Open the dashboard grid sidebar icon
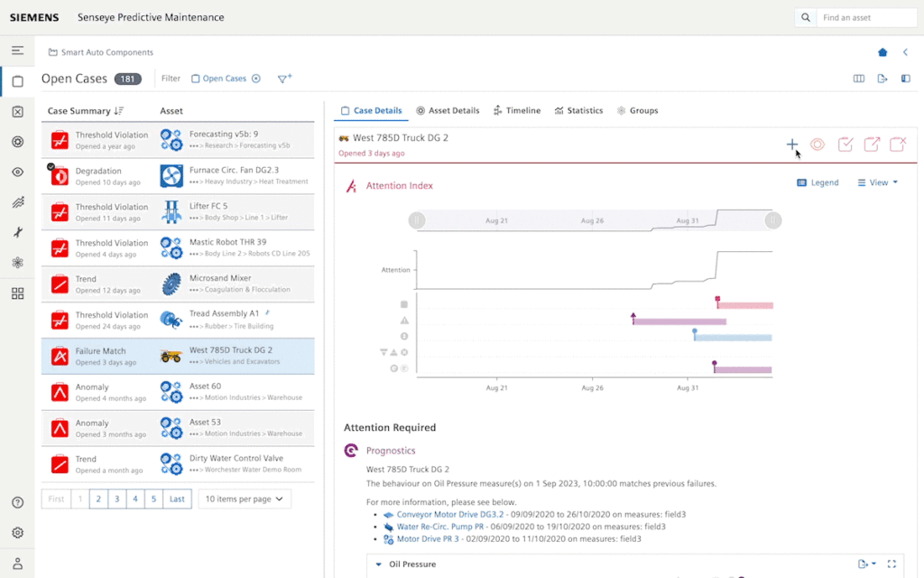The image size is (924, 578). pyautogui.click(x=18, y=294)
